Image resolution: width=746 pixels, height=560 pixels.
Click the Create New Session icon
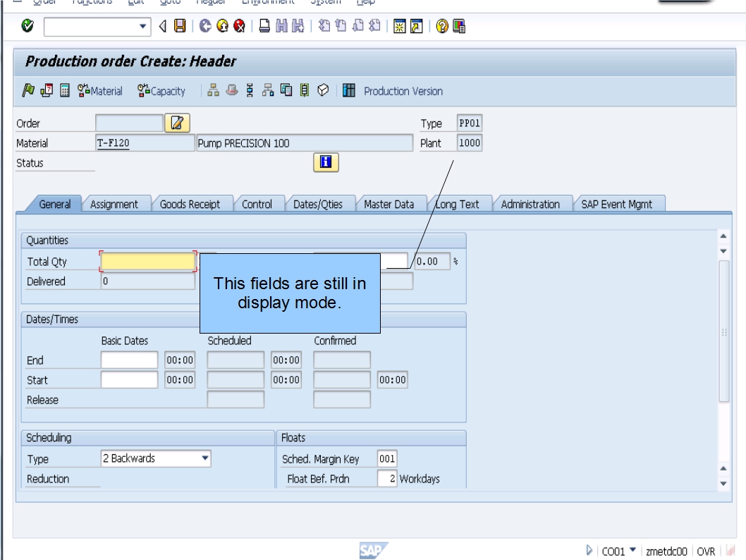pos(400,26)
